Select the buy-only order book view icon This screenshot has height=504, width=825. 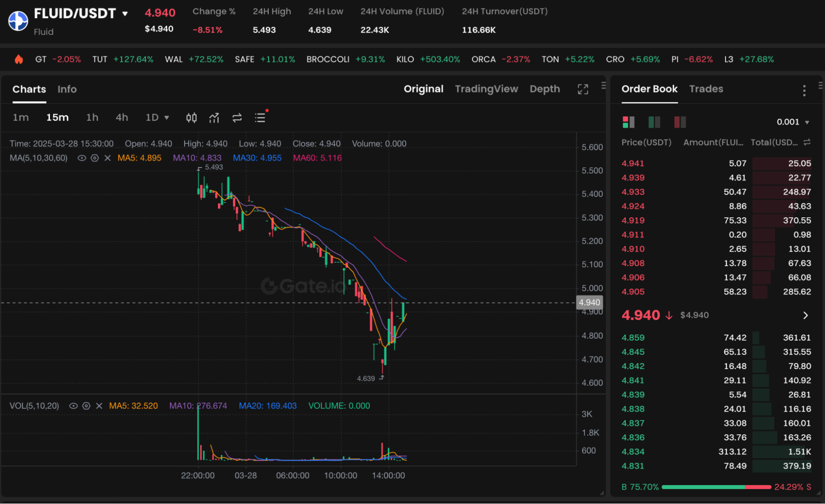(x=654, y=122)
